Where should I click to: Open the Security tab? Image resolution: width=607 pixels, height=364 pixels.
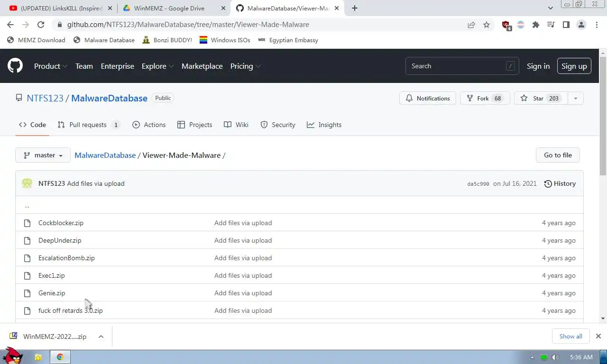point(278,125)
